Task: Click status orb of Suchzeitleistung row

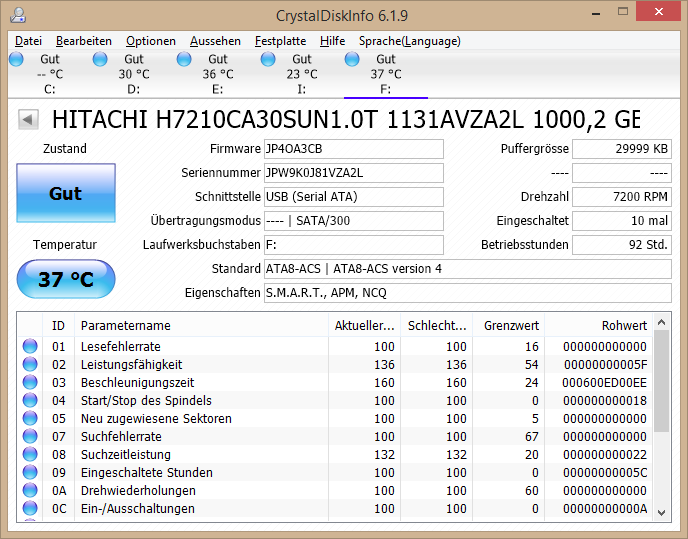Action: [x=30, y=454]
